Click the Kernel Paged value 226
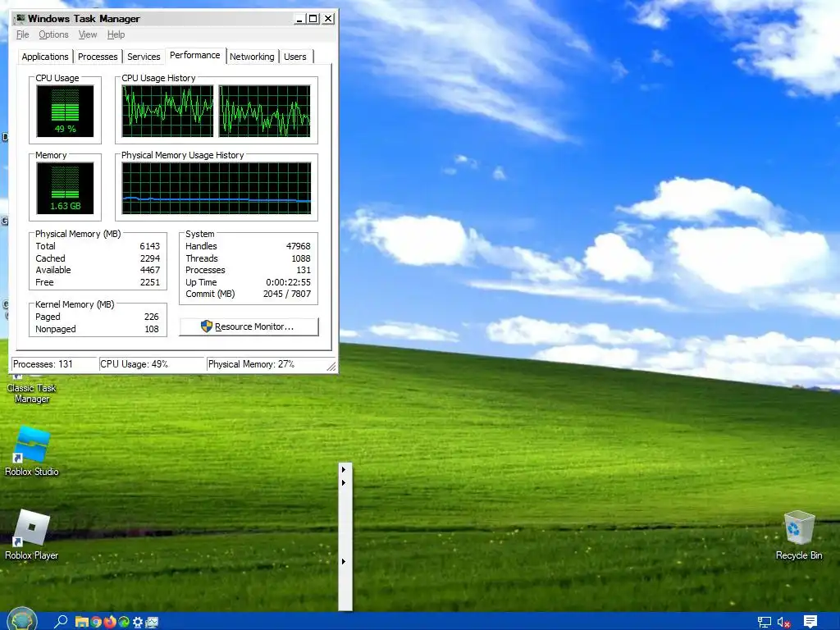The height and width of the screenshot is (630, 840). tap(151, 317)
